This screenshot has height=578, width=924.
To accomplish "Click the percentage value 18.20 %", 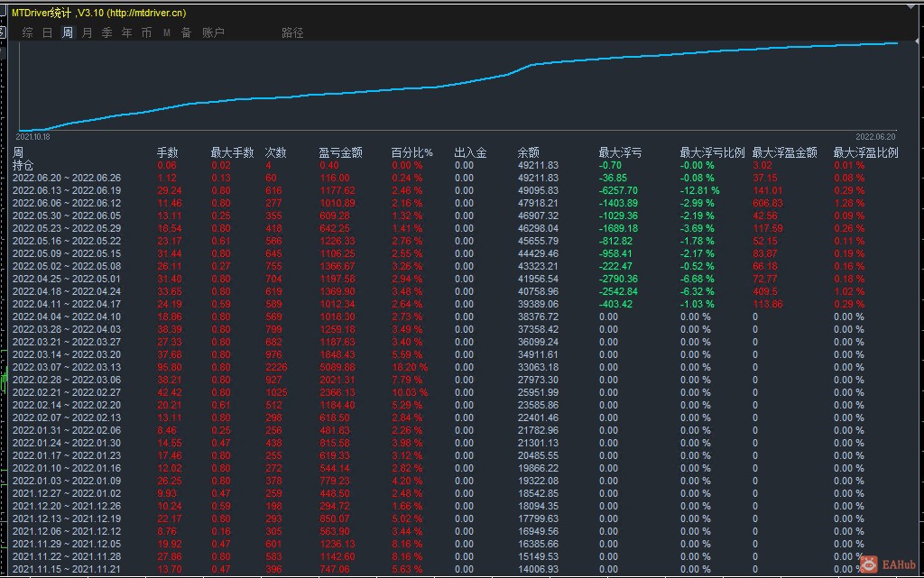I will click(x=411, y=367).
